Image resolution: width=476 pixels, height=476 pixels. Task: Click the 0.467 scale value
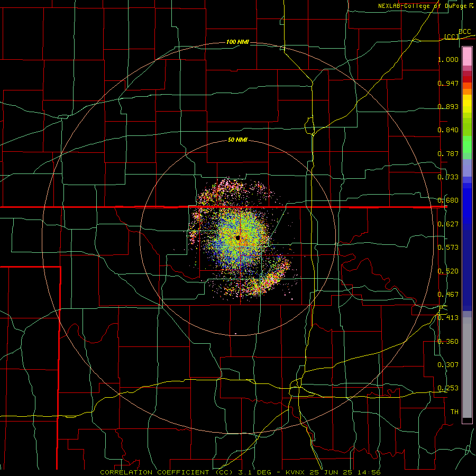click(x=448, y=295)
